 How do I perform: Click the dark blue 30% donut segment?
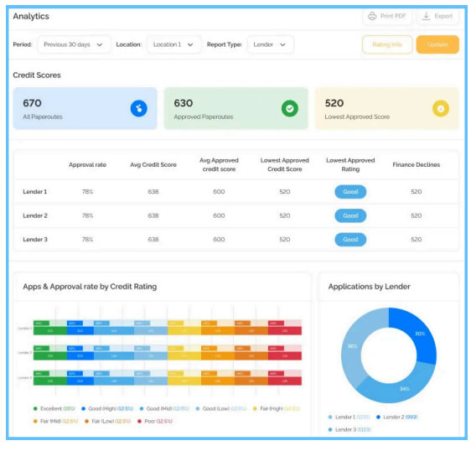click(x=419, y=334)
